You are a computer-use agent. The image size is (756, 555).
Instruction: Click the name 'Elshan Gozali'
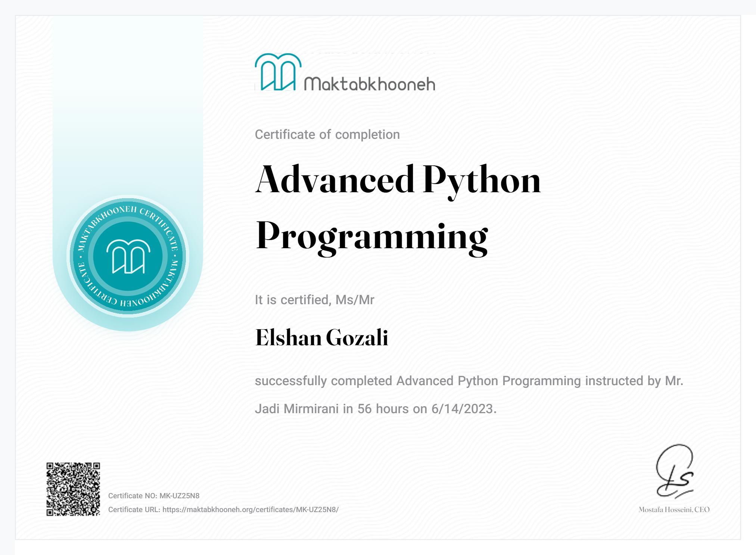pyautogui.click(x=322, y=337)
